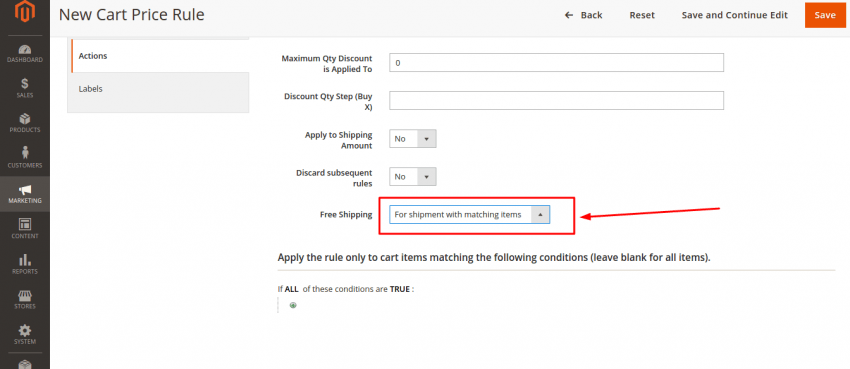Click the Maximum Qty Discount input field
850x369 pixels.
pyautogui.click(x=557, y=62)
